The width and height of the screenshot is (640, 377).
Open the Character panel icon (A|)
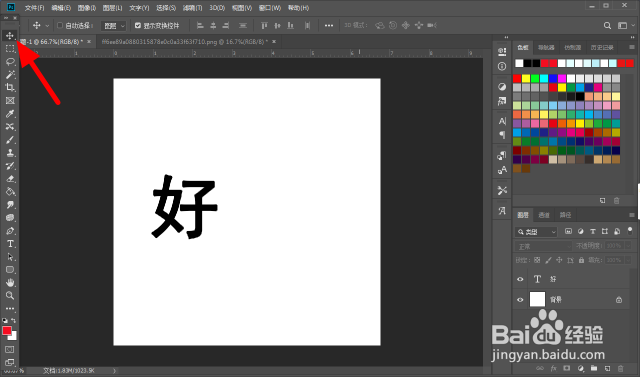click(x=502, y=121)
